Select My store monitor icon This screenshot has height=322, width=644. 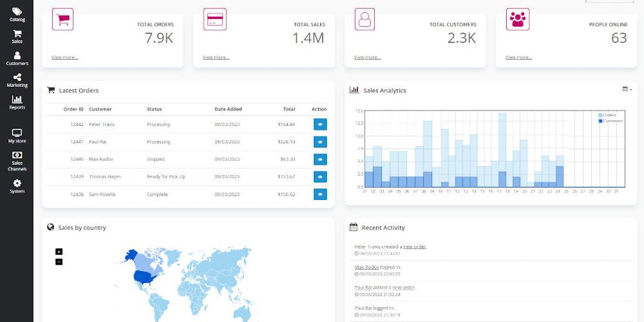[17, 136]
